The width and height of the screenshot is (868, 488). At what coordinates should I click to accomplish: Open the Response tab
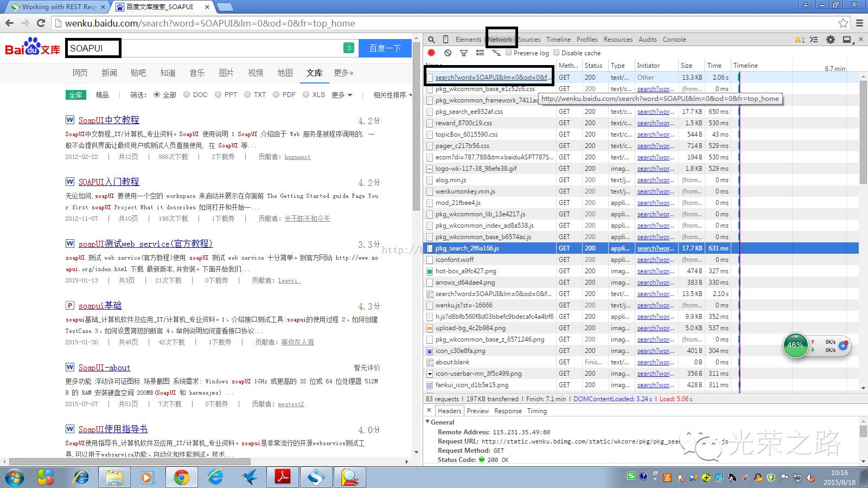(x=508, y=411)
